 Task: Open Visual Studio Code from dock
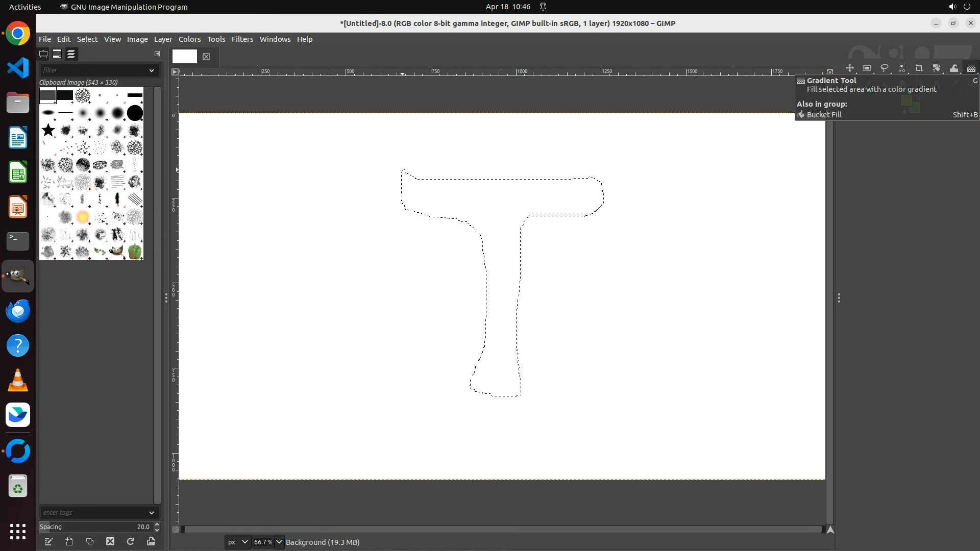[18, 68]
